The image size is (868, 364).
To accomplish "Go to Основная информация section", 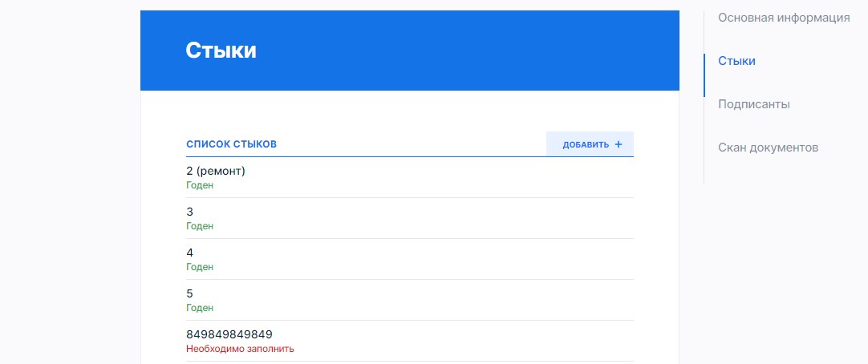I will 784,18.
